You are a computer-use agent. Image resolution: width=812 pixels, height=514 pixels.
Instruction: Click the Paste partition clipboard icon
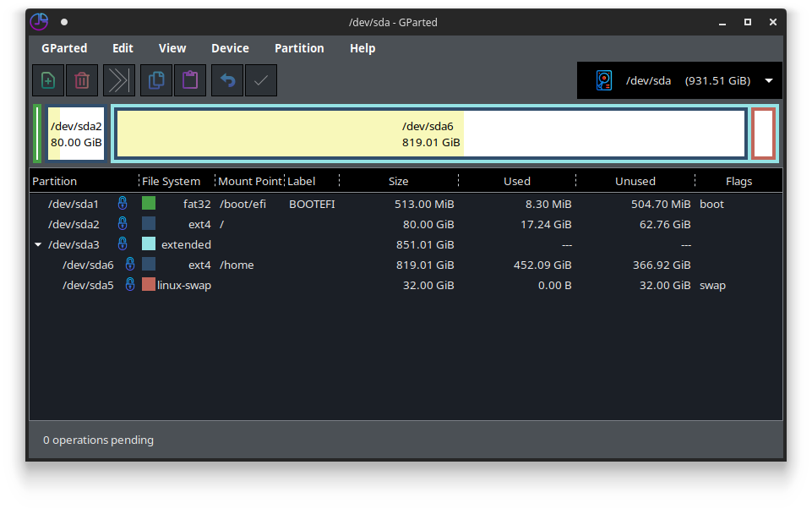(x=190, y=80)
